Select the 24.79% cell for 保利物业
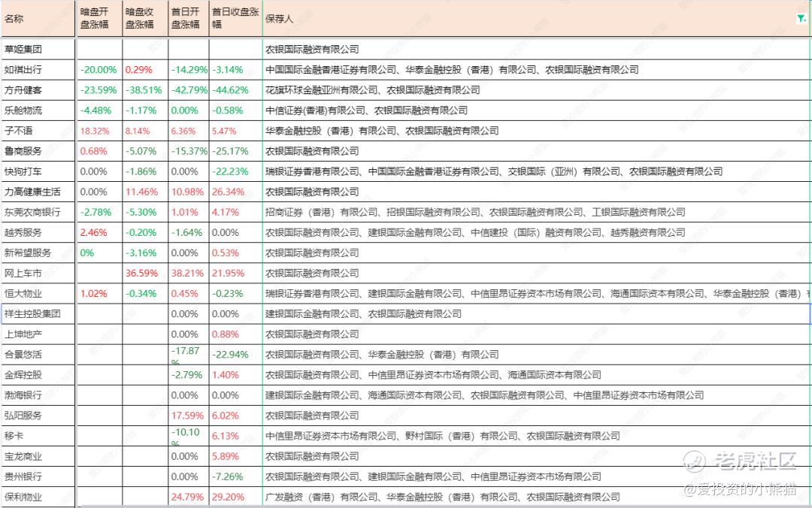The width and height of the screenshot is (812, 508). (x=189, y=497)
